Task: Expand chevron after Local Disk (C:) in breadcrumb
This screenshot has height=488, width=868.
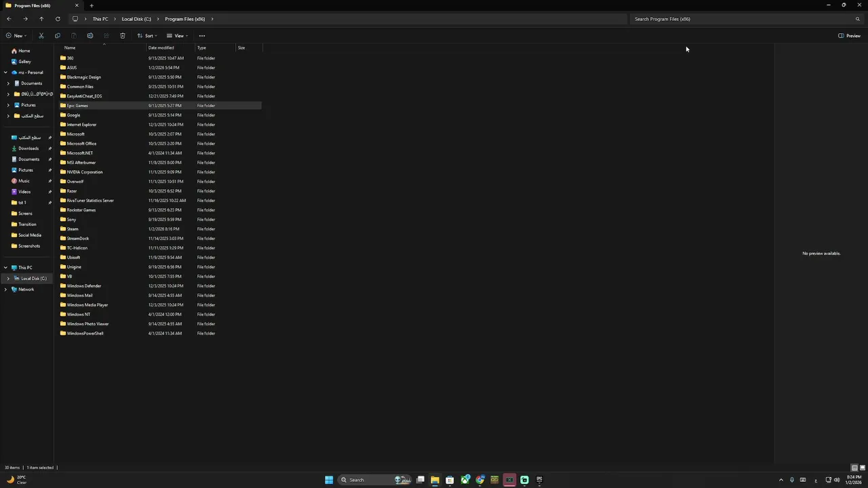Action: tap(157, 19)
